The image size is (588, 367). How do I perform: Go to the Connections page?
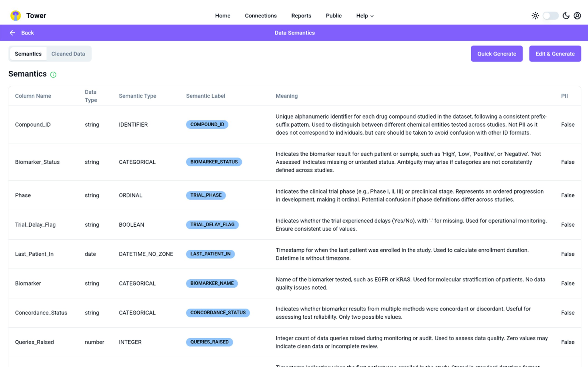pos(260,16)
